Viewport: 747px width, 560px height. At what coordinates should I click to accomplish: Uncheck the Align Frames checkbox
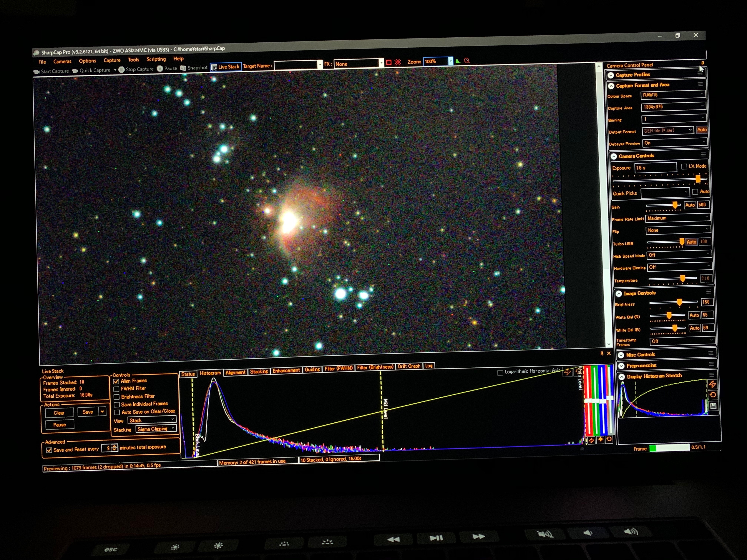click(x=116, y=381)
